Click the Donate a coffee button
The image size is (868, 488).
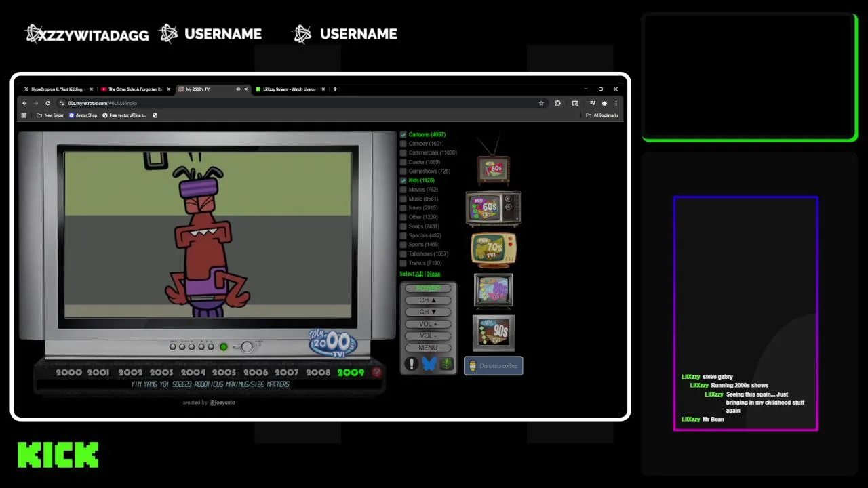494,366
